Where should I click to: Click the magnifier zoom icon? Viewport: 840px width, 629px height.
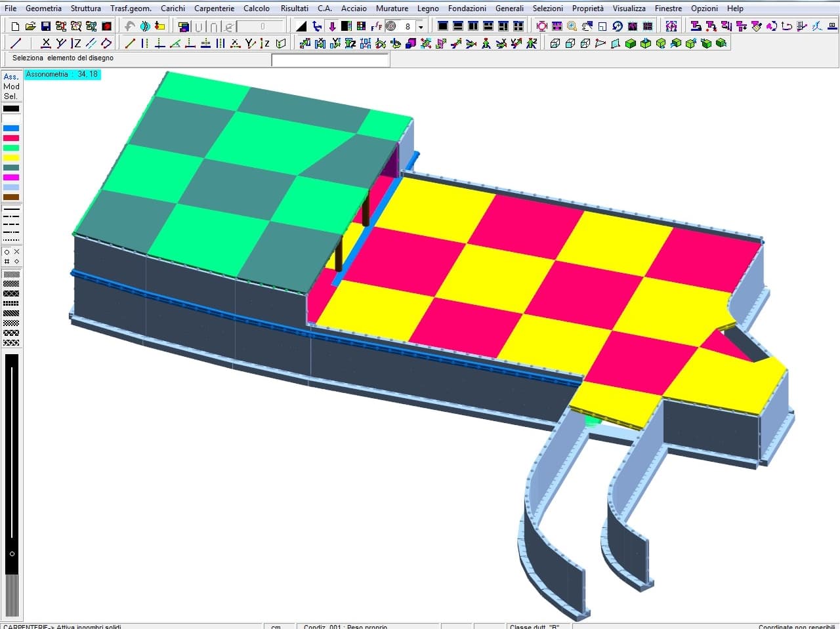click(572, 26)
